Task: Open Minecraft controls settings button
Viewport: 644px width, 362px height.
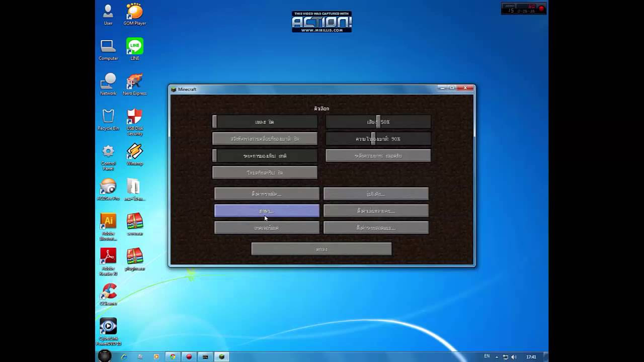Action: tap(376, 194)
